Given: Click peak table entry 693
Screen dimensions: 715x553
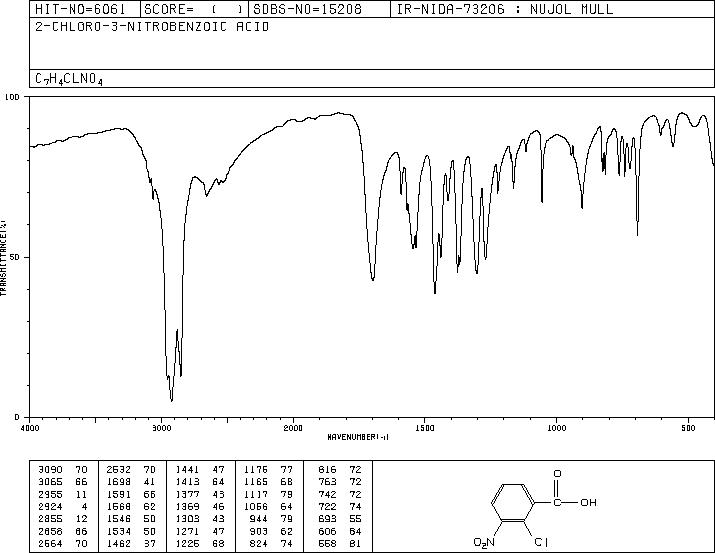Looking at the screenshot, I should pos(327,519).
